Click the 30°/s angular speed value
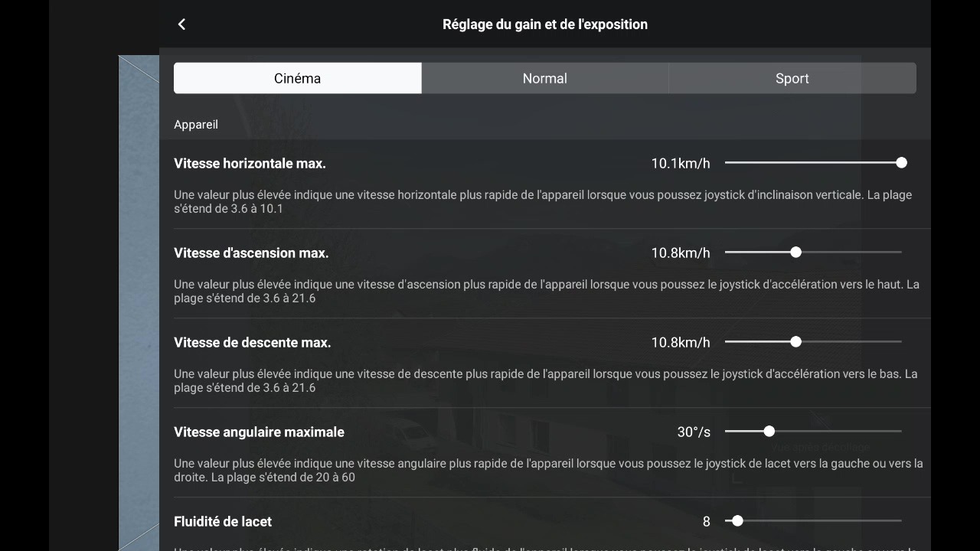 694,432
